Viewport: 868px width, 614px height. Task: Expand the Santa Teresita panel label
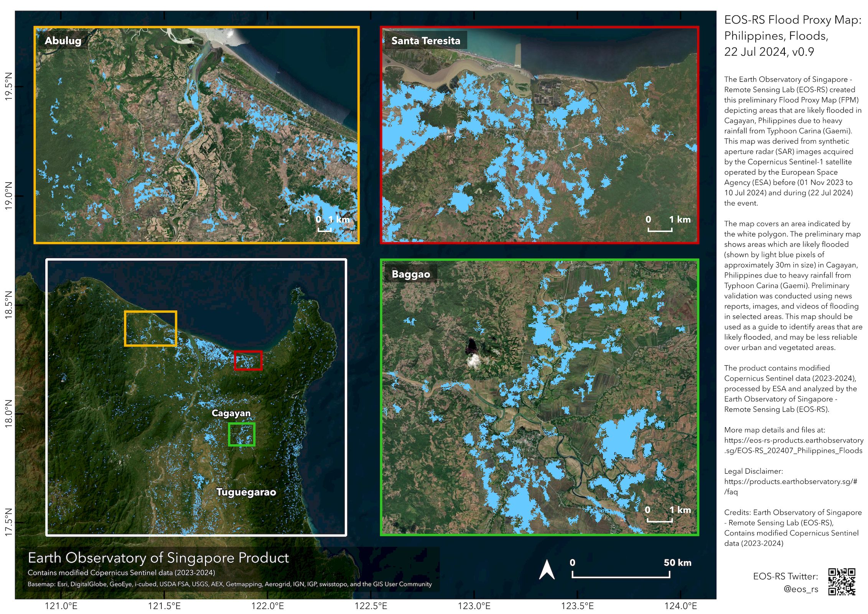tap(426, 41)
